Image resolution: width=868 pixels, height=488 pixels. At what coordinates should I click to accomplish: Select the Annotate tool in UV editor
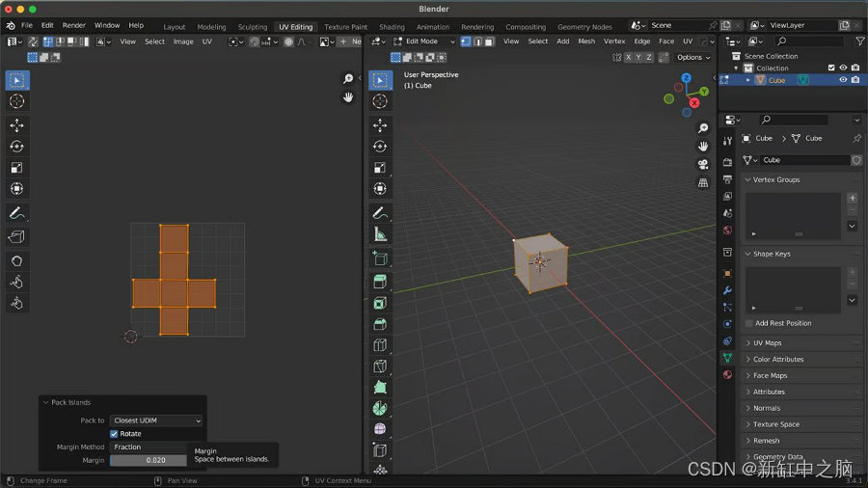(x=16, y=213)
